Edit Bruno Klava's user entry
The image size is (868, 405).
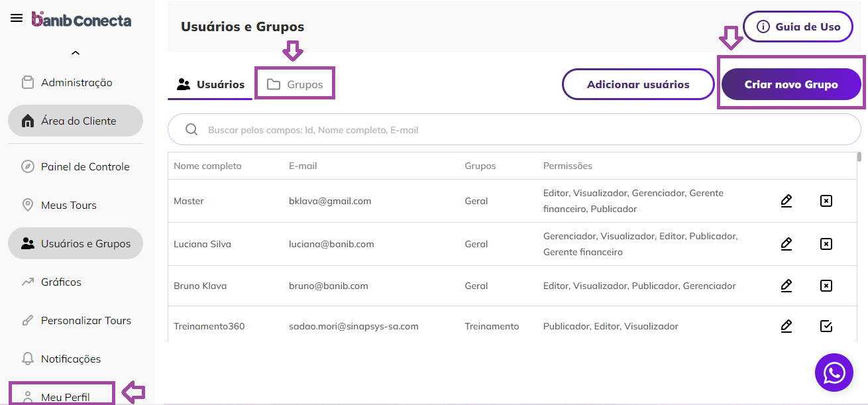click(787, 286)
